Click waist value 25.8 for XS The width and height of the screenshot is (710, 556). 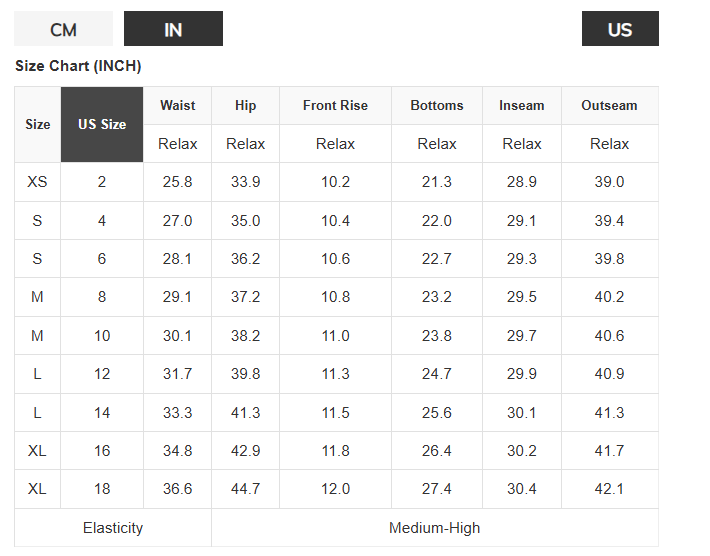click(178, 182)
